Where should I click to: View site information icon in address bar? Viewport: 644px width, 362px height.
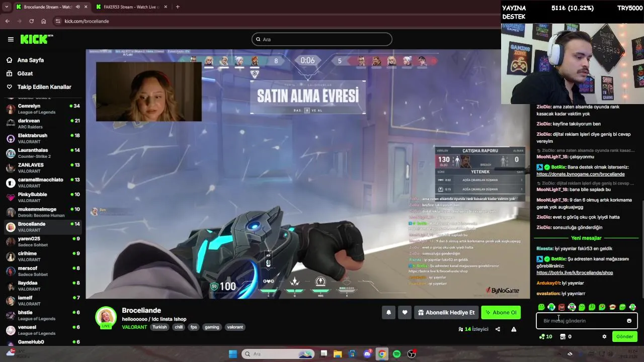pyautogui.click(x=58, y=21)
